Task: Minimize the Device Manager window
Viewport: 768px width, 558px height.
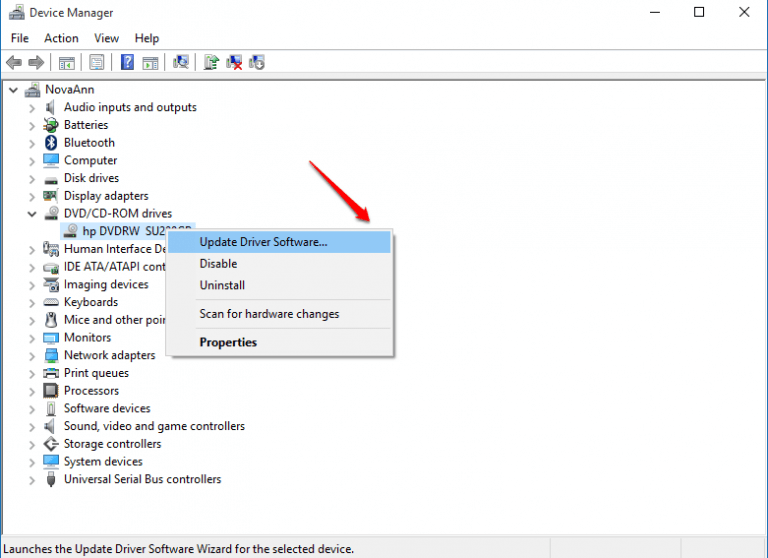Action: pyautogui.click(x=655, y=12)
